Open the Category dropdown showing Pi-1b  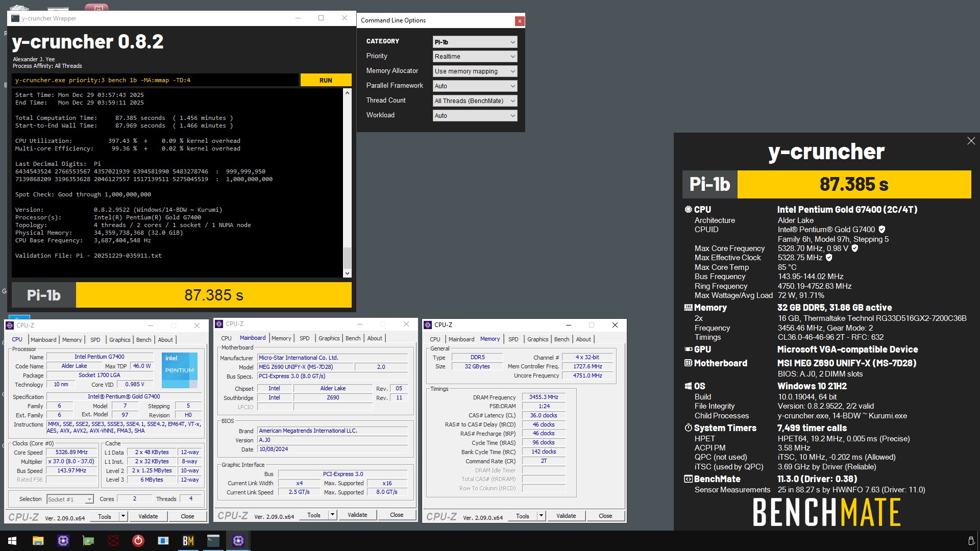475,42
